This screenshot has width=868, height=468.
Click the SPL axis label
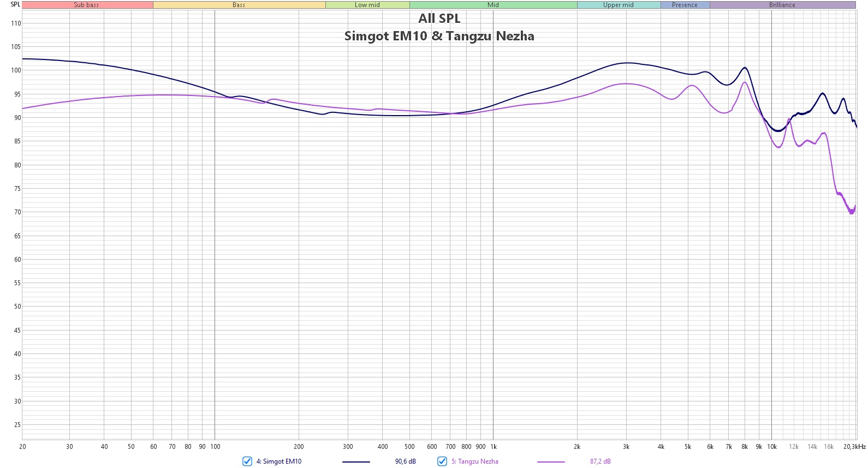click(x=15, y=4)
